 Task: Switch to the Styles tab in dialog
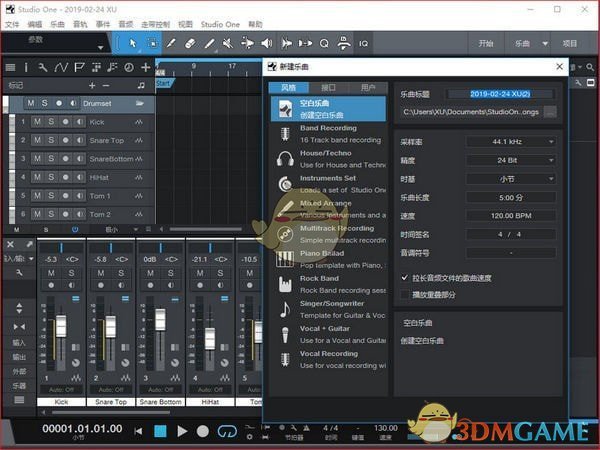tap(289, 88)
